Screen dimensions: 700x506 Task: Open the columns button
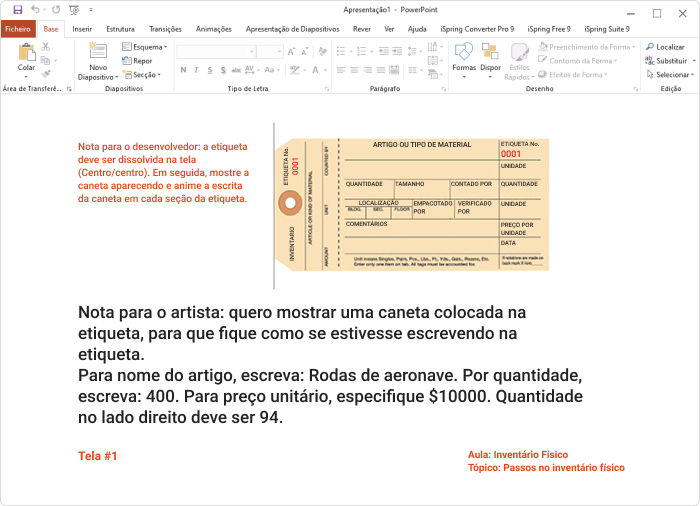[x=415, y=70]
